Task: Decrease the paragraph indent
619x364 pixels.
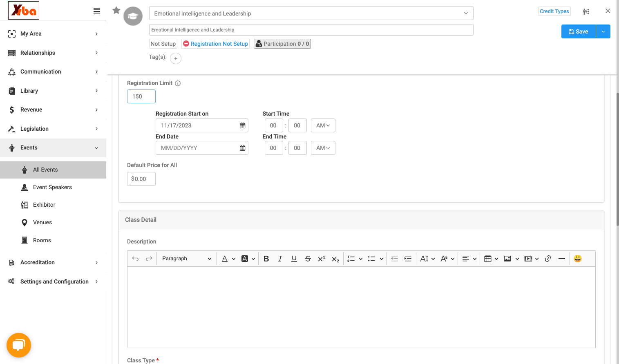Action: [394, 259]
